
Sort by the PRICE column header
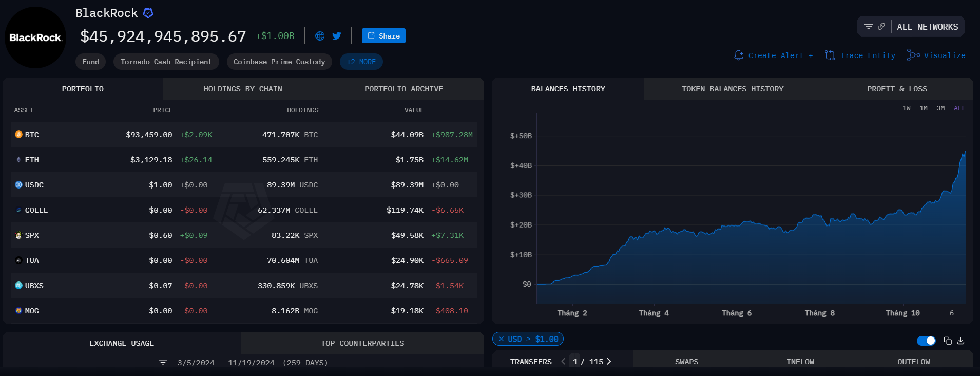[163, 110]
